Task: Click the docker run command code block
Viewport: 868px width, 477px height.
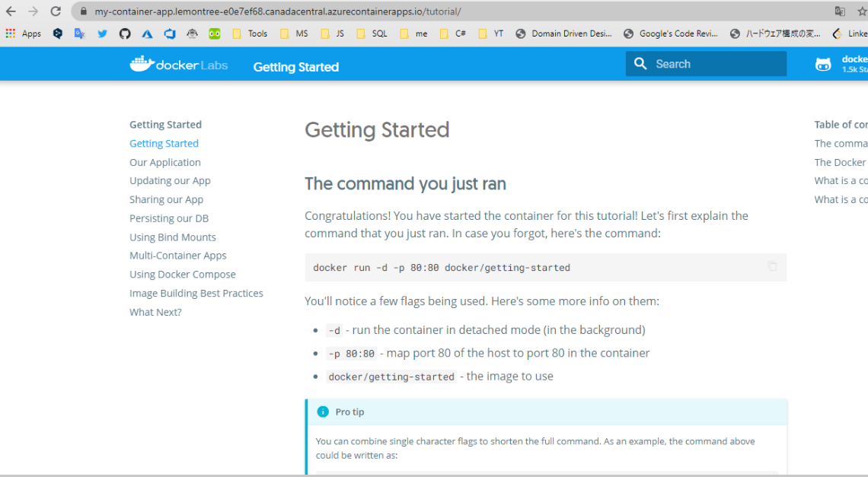Action: pyautogui.click(x=545, y=267)
